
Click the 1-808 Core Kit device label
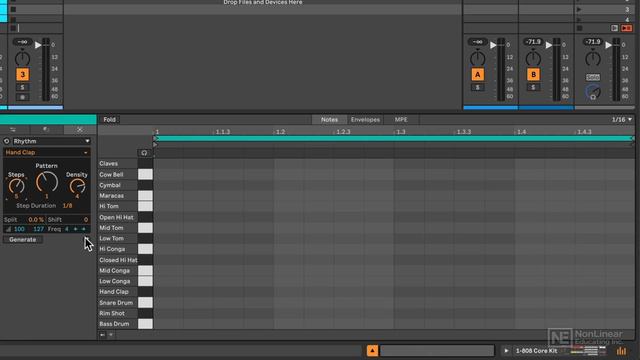tap(536, 351)
